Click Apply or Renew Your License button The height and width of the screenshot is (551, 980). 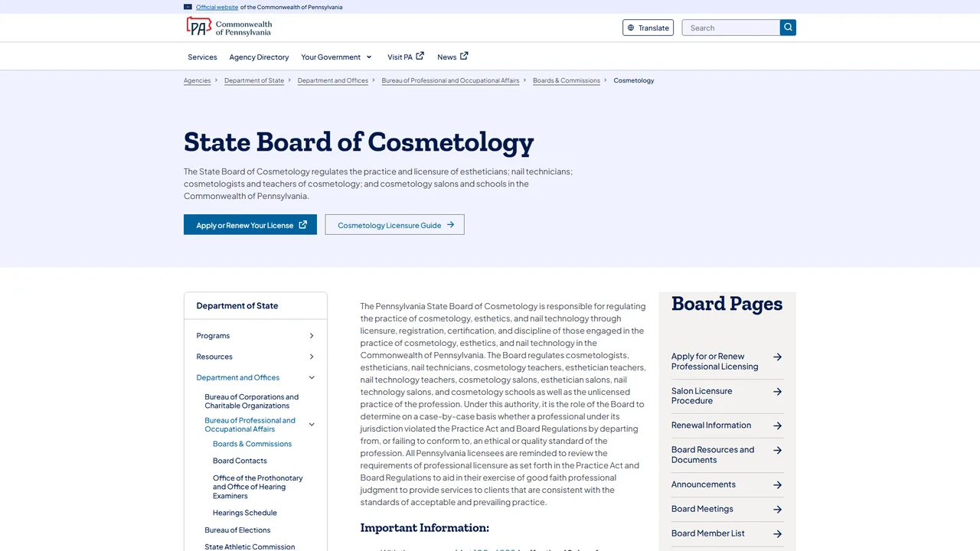point(250,224)
